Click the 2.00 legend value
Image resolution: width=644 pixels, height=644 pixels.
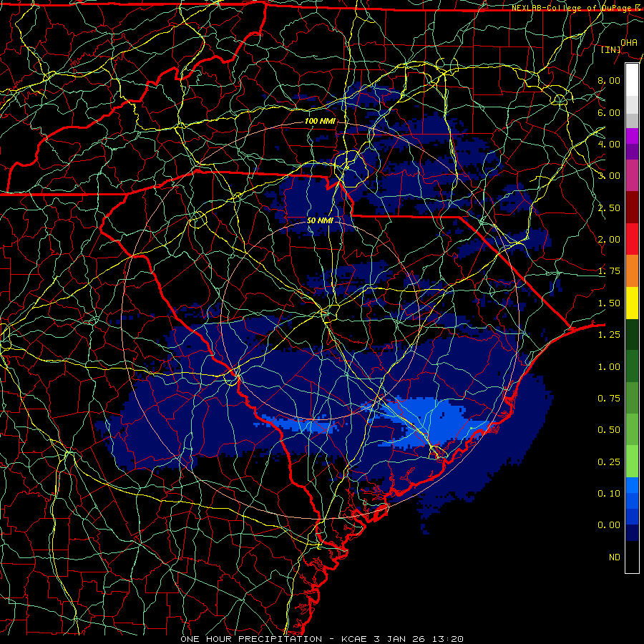(x=609, y=240)
